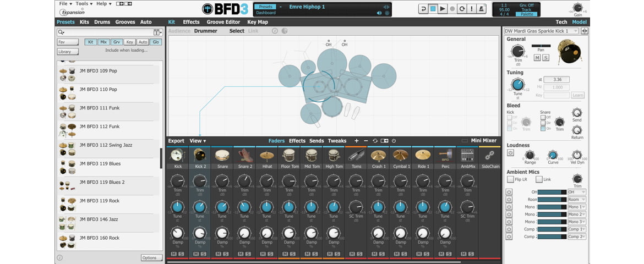Select the Kick 2 channel icon

200,155
